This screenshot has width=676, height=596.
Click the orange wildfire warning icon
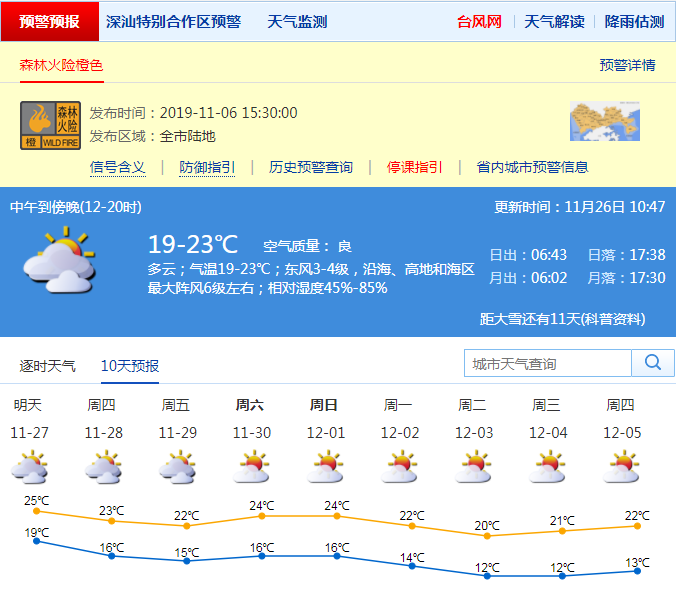coord(51,125)
